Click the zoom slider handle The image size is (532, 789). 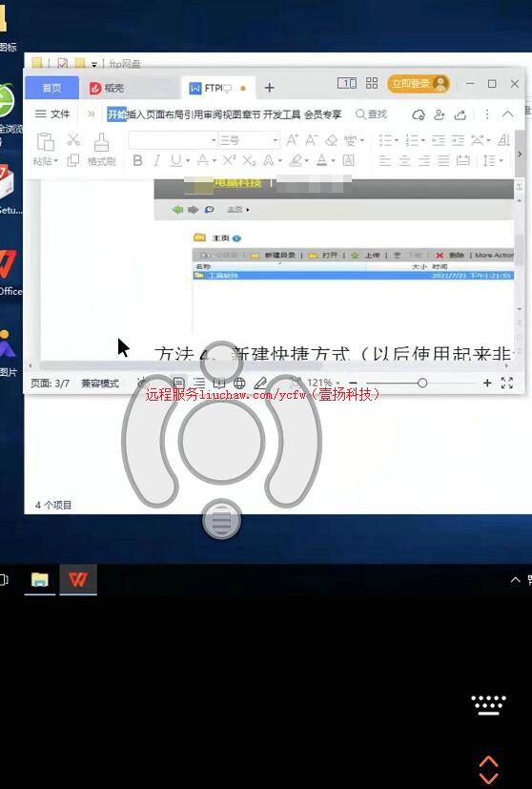(422, 383)
